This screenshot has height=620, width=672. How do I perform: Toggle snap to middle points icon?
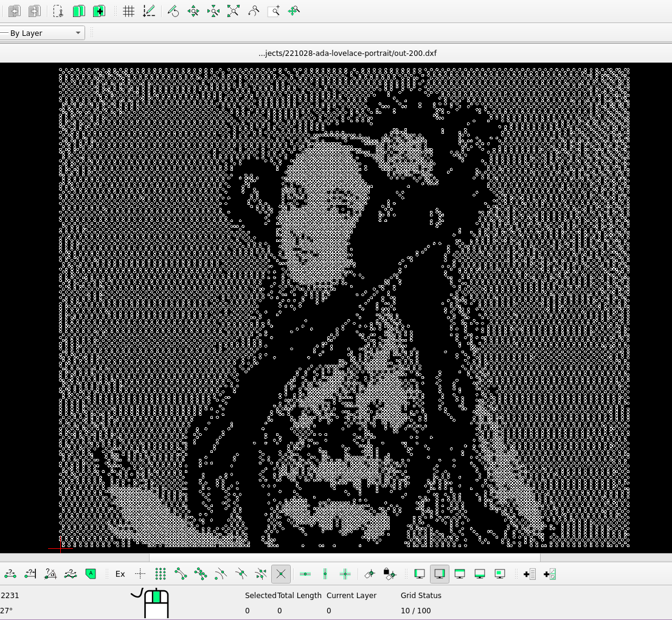(241, 574)
